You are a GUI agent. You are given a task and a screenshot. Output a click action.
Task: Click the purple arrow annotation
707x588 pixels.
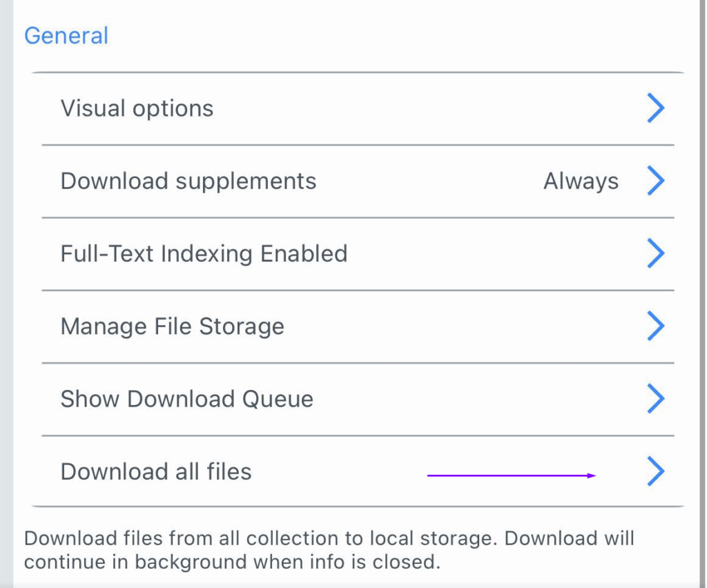click(x=511, y=475)
